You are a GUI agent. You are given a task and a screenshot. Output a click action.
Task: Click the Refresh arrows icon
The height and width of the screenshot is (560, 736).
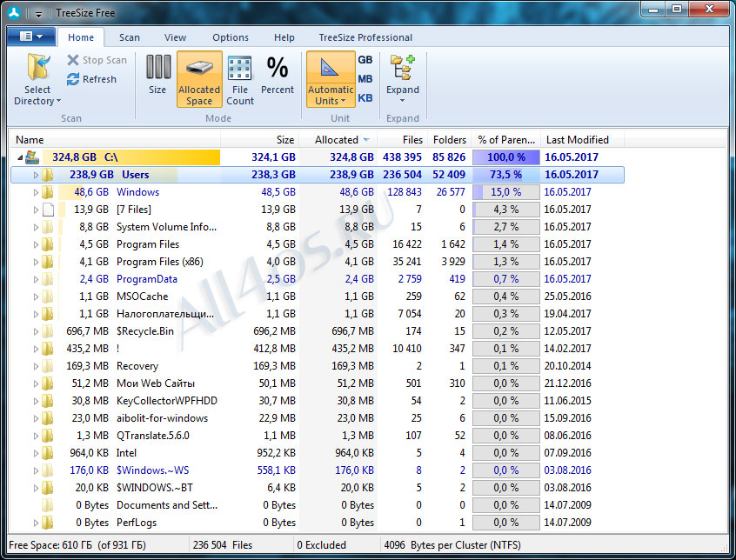click(73, 79)
